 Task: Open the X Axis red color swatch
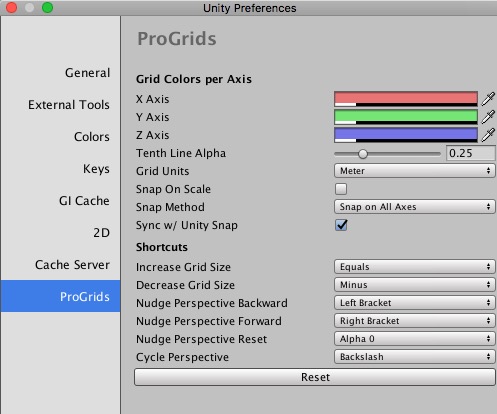coord(406,99)
